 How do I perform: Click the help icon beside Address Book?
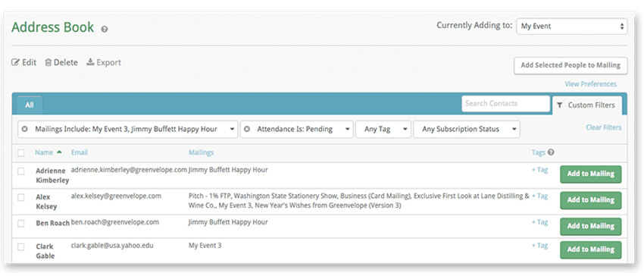pyautogui.click(x=105, y=30)
